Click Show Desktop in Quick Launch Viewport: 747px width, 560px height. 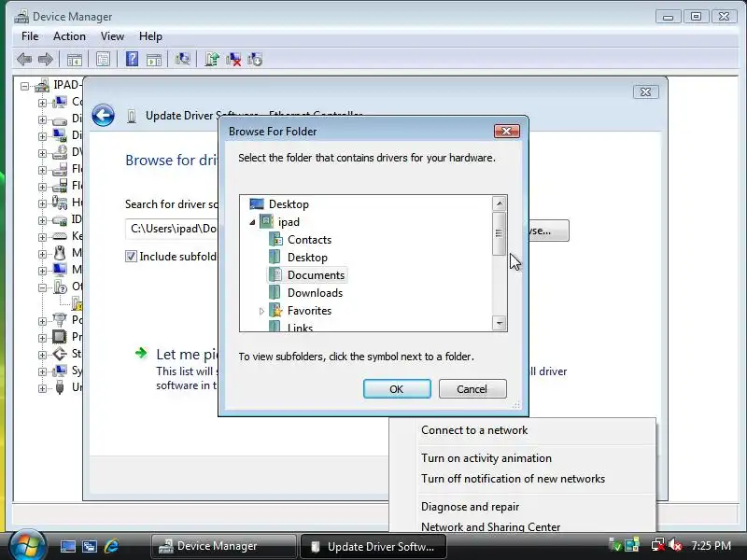click(67, 546)
